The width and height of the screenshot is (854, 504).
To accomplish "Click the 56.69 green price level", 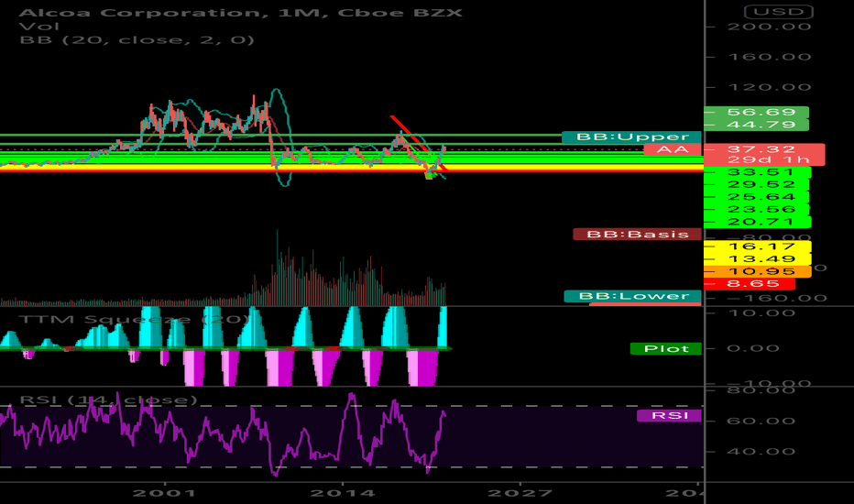I will [757, 112].
